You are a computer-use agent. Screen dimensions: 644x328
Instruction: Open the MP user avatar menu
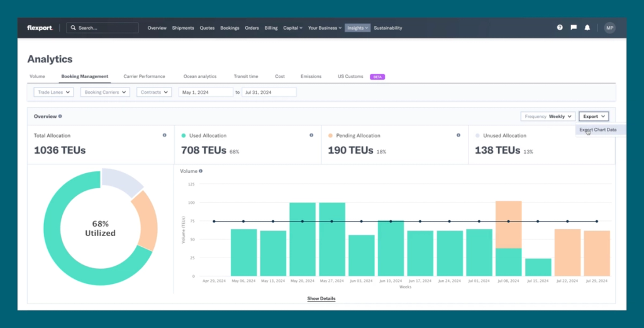(609, 28)
